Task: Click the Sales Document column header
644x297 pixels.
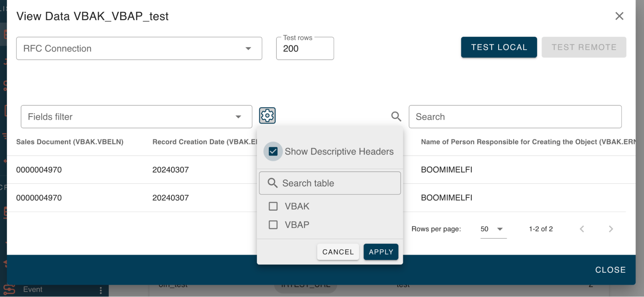Action: pos(70,142)
